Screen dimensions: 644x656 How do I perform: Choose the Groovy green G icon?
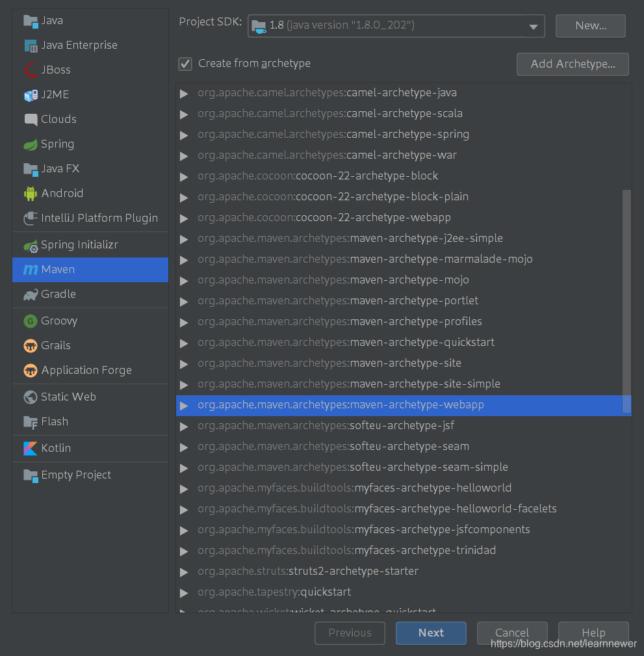point(31,321)
